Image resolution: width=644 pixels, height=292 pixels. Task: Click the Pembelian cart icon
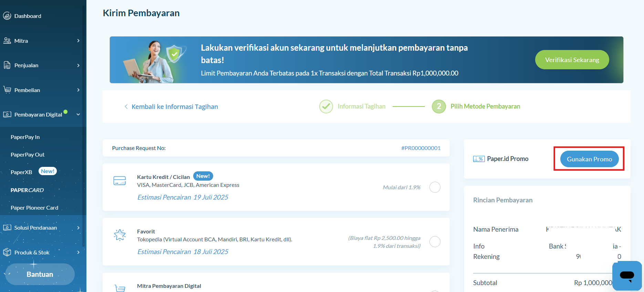(x=7, y=90)
